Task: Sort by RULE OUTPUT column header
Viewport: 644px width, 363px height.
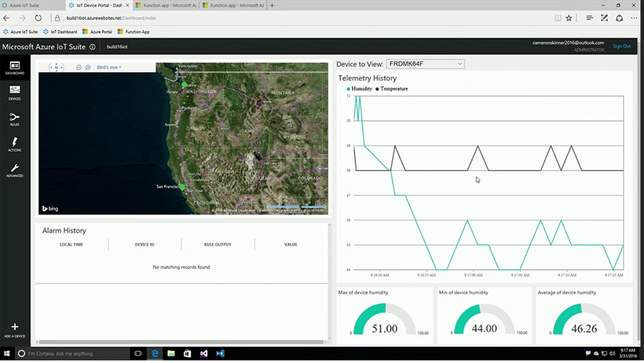Action: [218, 245]
